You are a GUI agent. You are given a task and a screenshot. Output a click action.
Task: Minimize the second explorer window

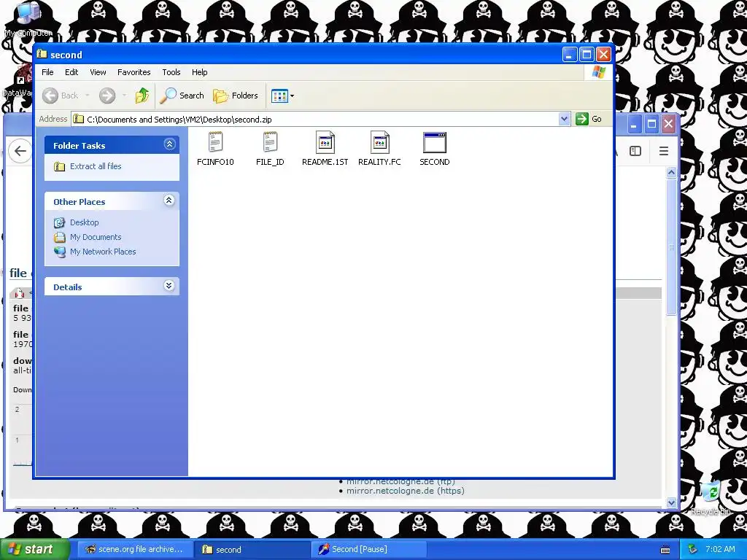(569, 55)
